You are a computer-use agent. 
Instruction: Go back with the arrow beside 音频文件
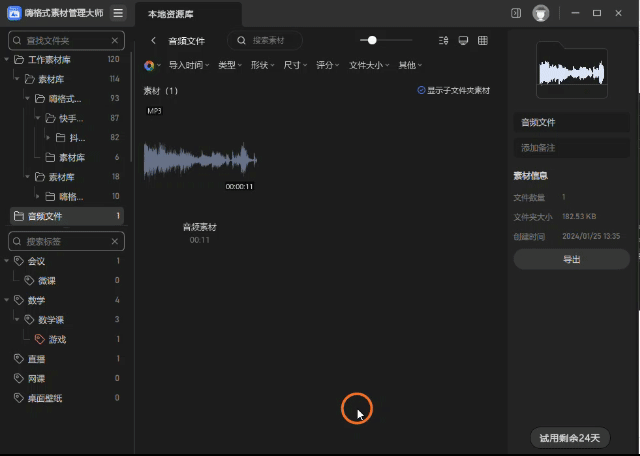click(153, 40)
